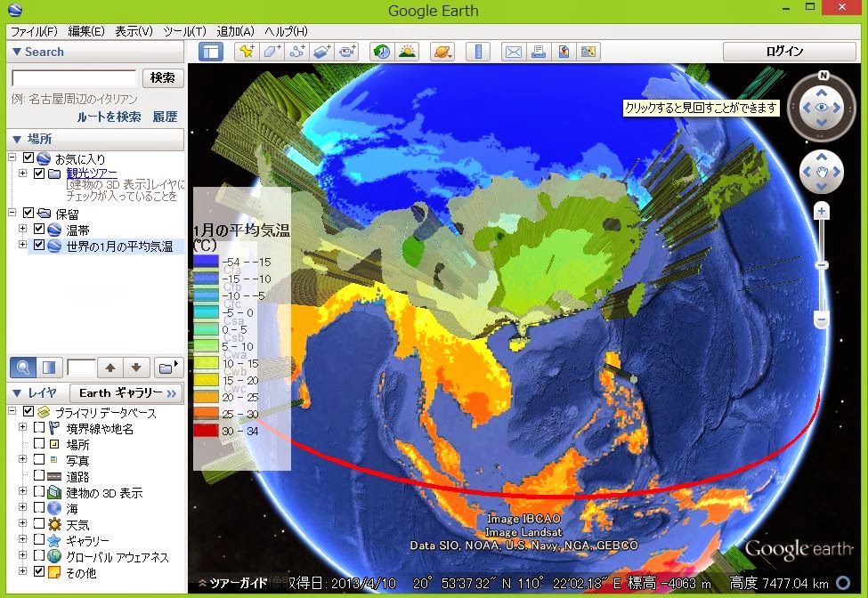This screenshot has height=598, width=868.
Task: Open the planet switcher icon
Action: coord(442,52)
